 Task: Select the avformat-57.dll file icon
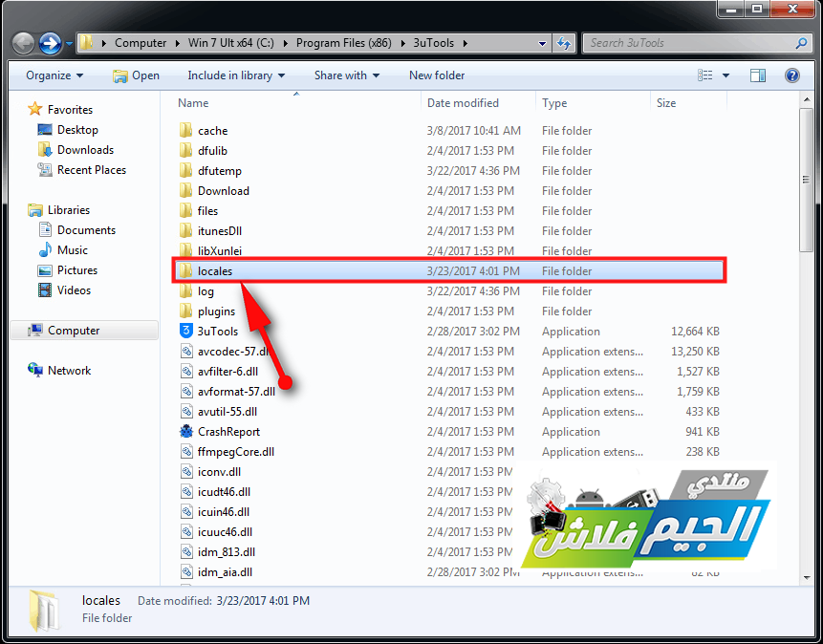[x=186, y=392]
